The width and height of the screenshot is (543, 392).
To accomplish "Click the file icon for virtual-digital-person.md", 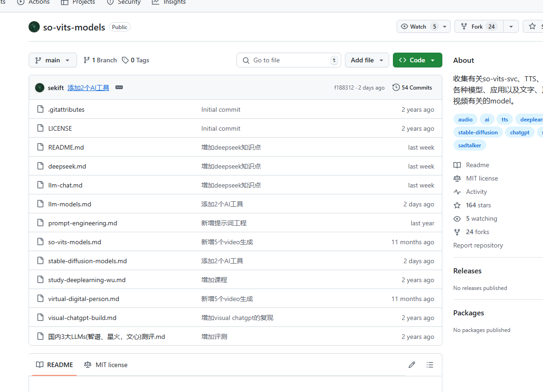I will click(x=40, y=298).
